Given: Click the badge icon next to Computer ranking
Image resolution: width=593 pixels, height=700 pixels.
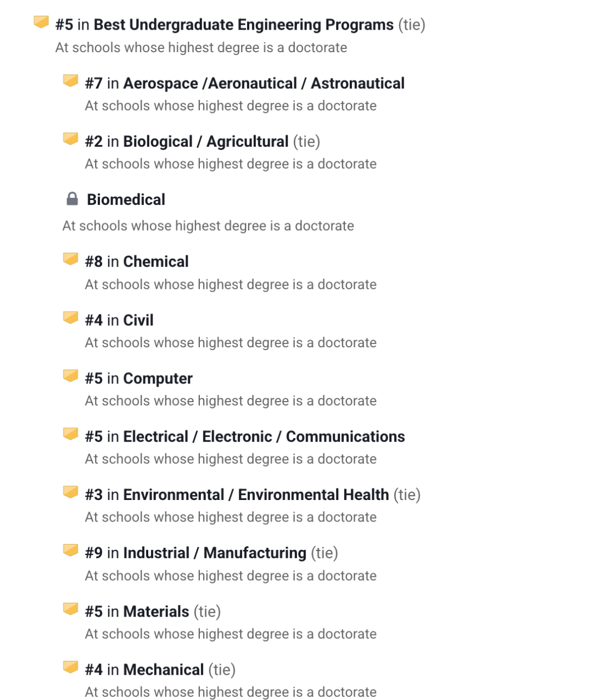Looking at the screenshot, I should [70, 376].
